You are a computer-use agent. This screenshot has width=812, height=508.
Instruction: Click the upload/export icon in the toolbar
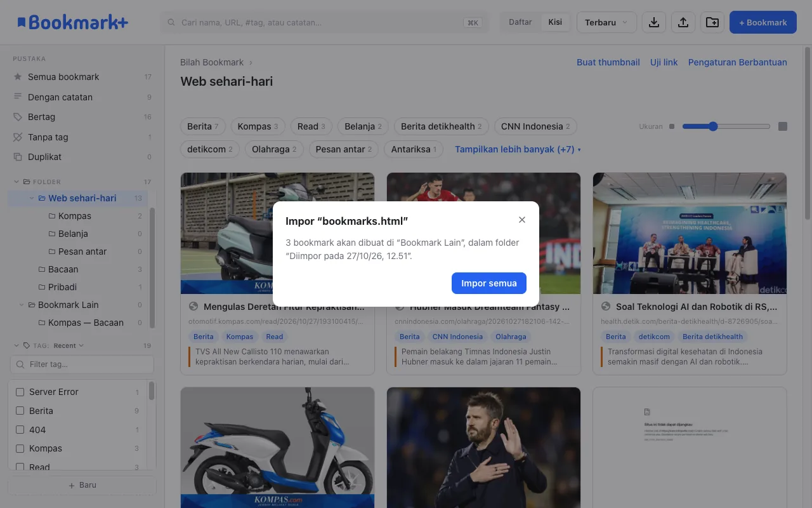[x=683, y=22]
